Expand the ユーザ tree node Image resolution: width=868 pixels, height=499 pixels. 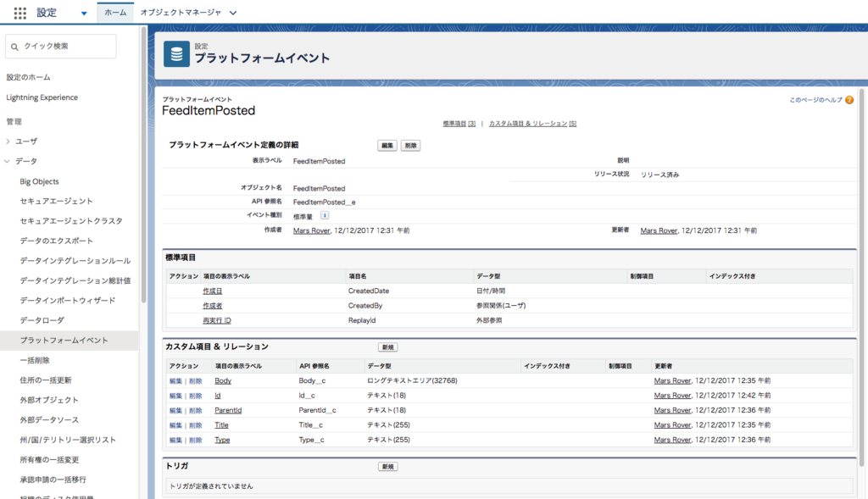click(8, 141)
